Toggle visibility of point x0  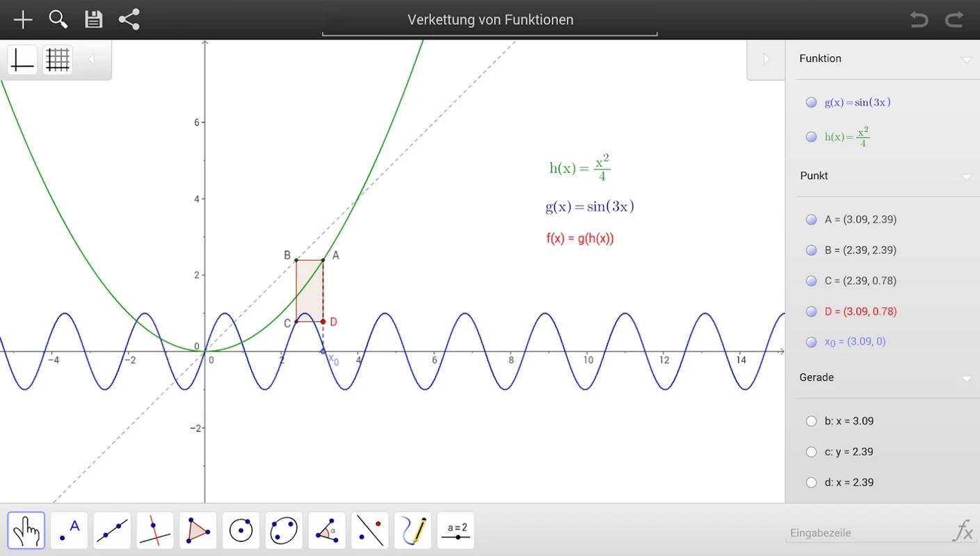click(811, 342)
